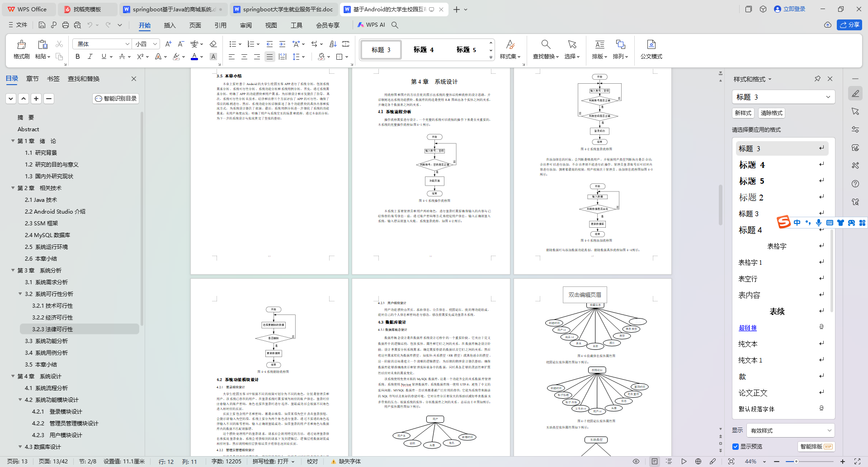Image resolution: width=868 pixels, height=467 pixels.
Task: Select justify alignment
Action: pyautogui.click(x=269, y=57)
